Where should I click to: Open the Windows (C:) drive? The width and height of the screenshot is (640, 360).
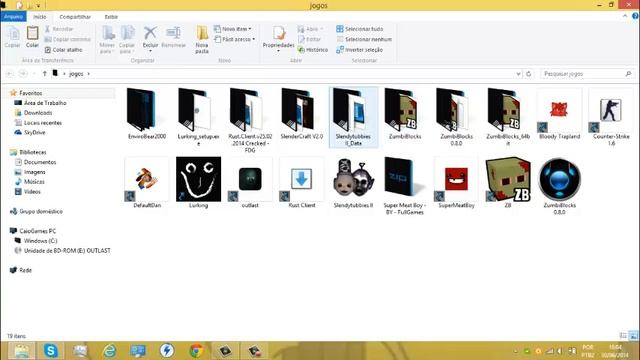coord(36,241)
